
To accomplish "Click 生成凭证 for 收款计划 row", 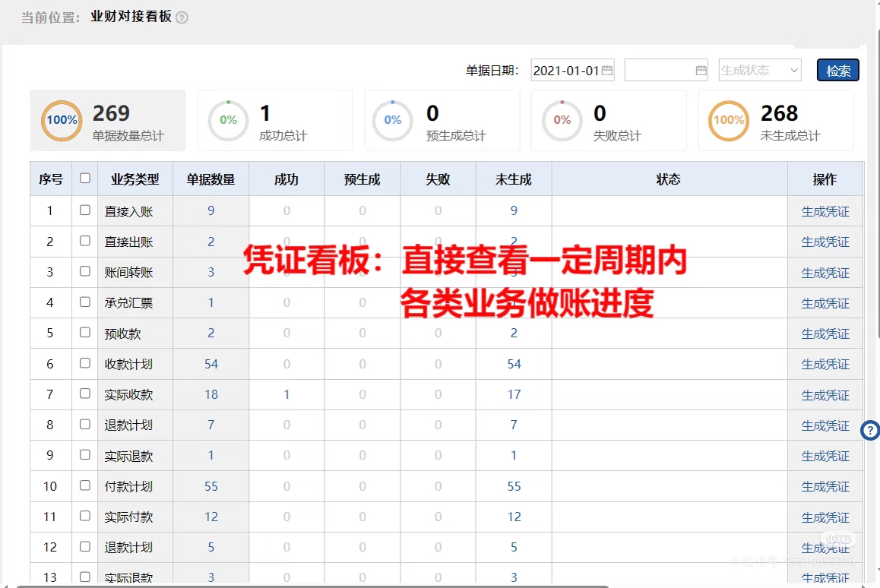I will coord(825,364).
